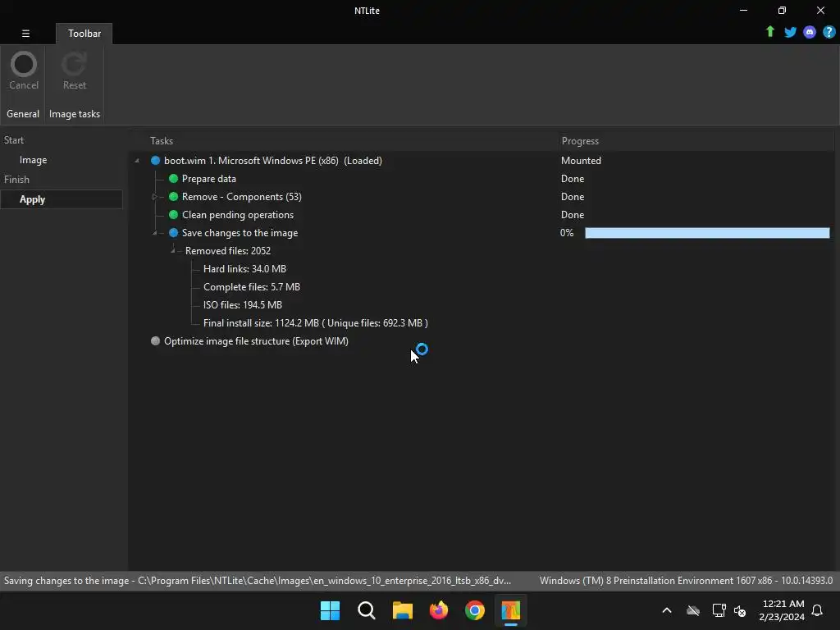Select Removed files: 2052 row

[x=228, y=251]
